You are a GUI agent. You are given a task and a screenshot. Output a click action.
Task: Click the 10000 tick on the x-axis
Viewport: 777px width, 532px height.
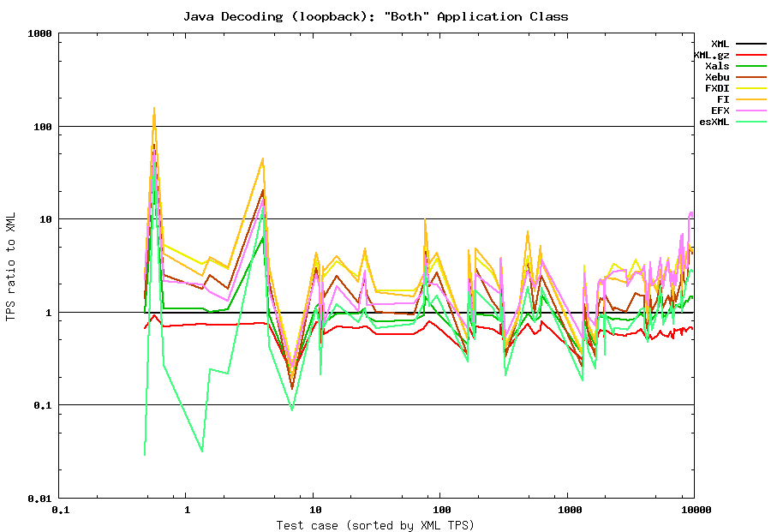(x=694, y=510)
